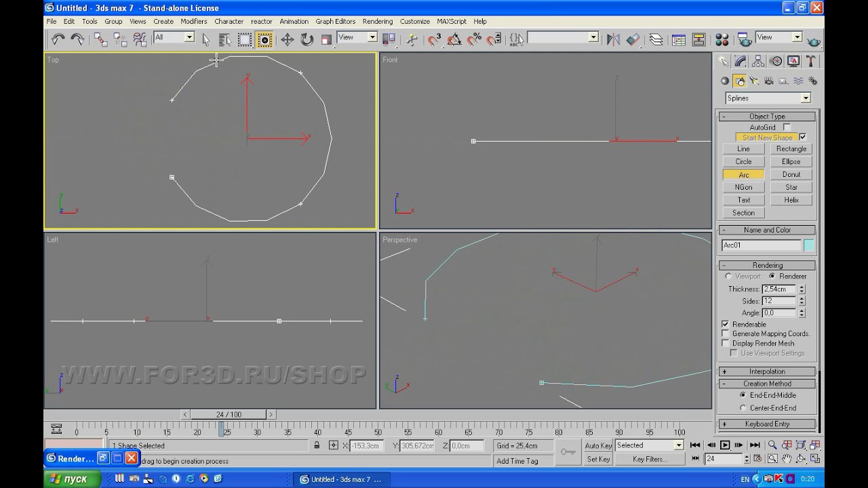The image size is (868, 488).
Task: Choose the Rectangular Selection Region tool
Action: pyautogui.click(x=245, y=40)
